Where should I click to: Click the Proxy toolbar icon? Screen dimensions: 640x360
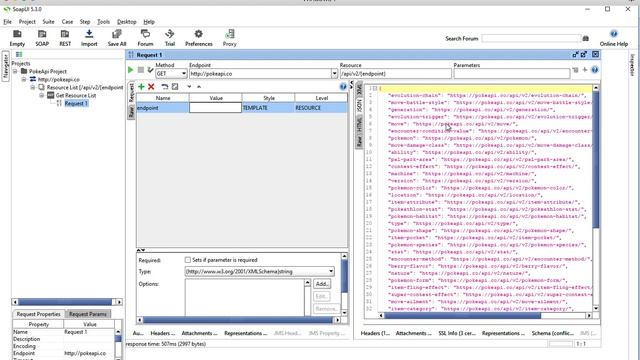coord(229,38)
